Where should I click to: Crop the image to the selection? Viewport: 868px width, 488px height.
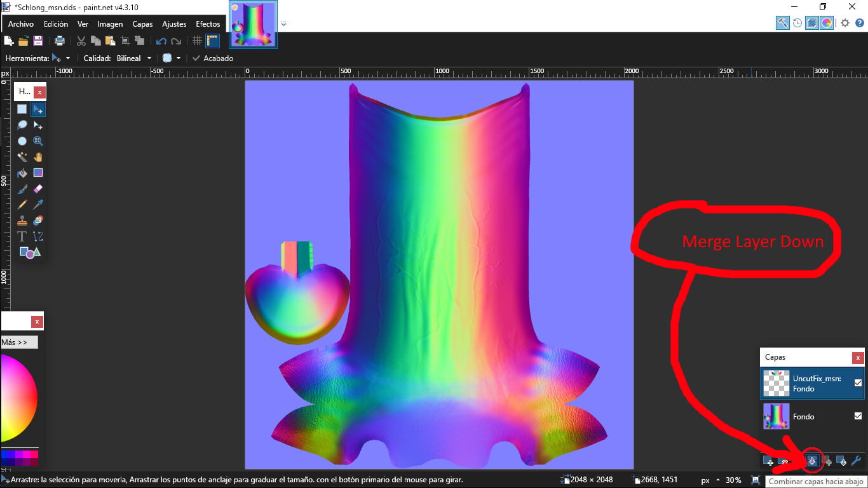tap(125, 41)
